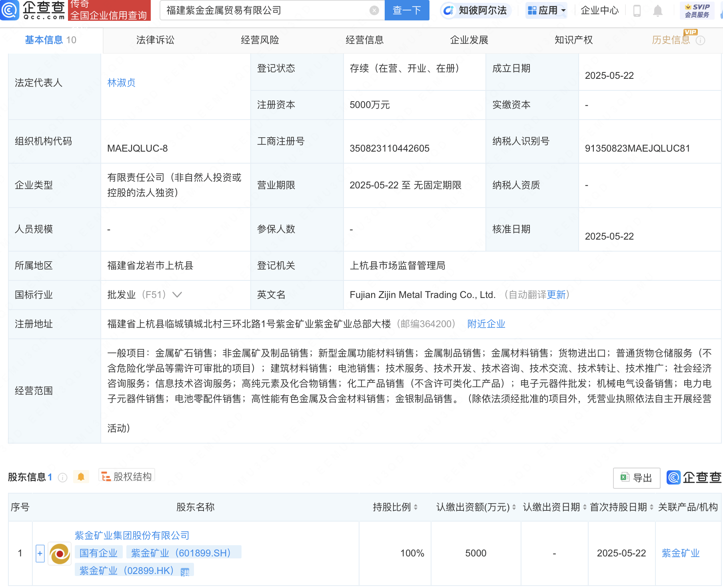Open legal representative 林淑贞 link
Image resolution: width=723 pixels, height=588 pixels.
point(122,83)
